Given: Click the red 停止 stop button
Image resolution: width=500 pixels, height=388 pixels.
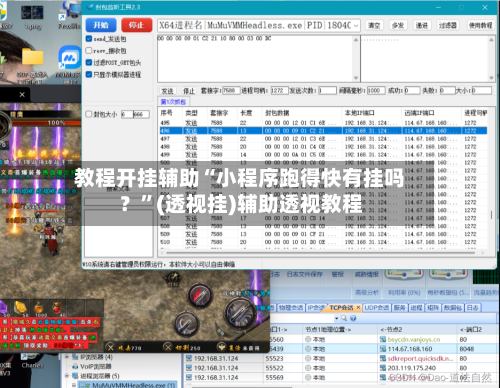Looking at the screenshot, I should (x=136, y=25).
